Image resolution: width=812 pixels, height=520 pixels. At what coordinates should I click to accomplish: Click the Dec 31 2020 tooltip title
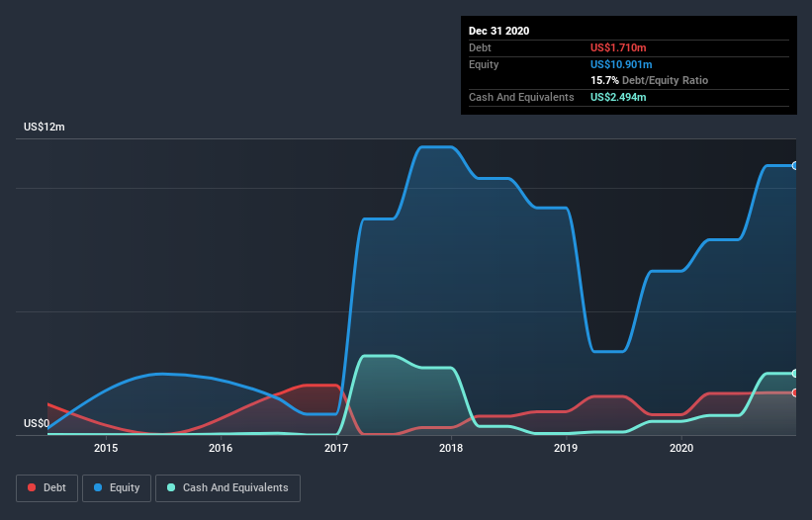pyautogui.click(x=498, y=31)
